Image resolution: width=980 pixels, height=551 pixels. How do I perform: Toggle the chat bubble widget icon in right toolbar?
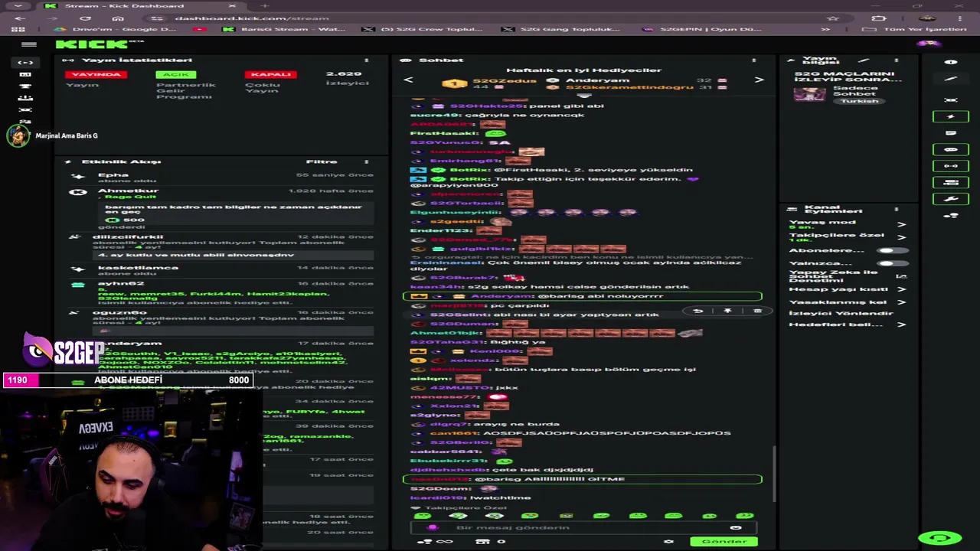(951, 149)
